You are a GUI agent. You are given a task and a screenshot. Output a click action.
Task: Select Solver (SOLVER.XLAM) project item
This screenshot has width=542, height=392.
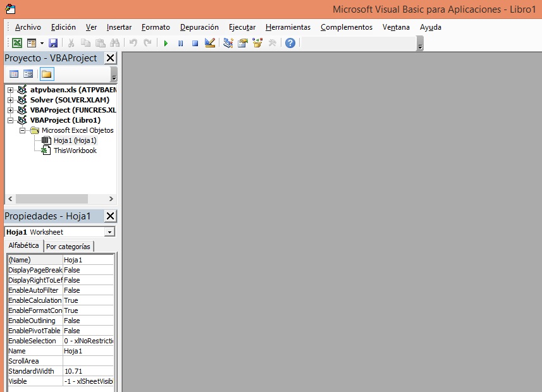(70, 100)
